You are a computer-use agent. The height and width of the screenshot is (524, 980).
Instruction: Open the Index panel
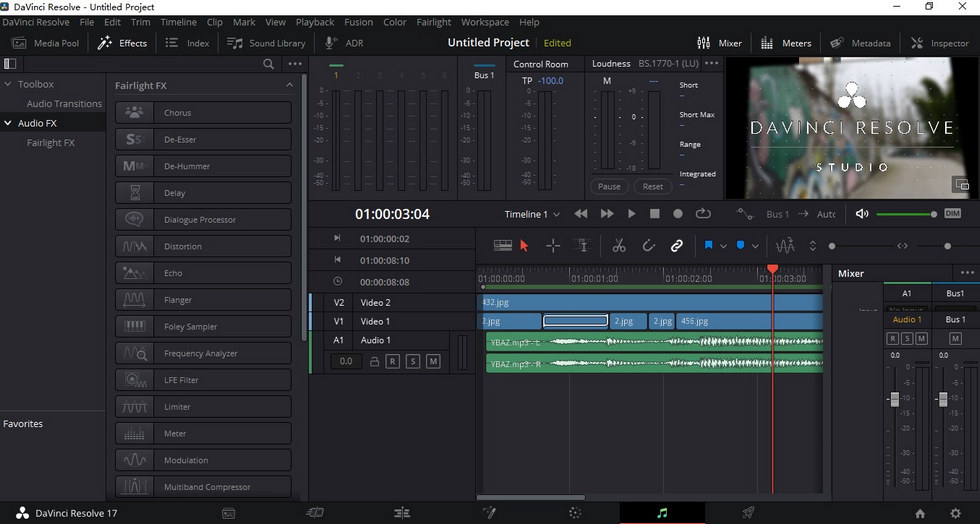point(187,43)
